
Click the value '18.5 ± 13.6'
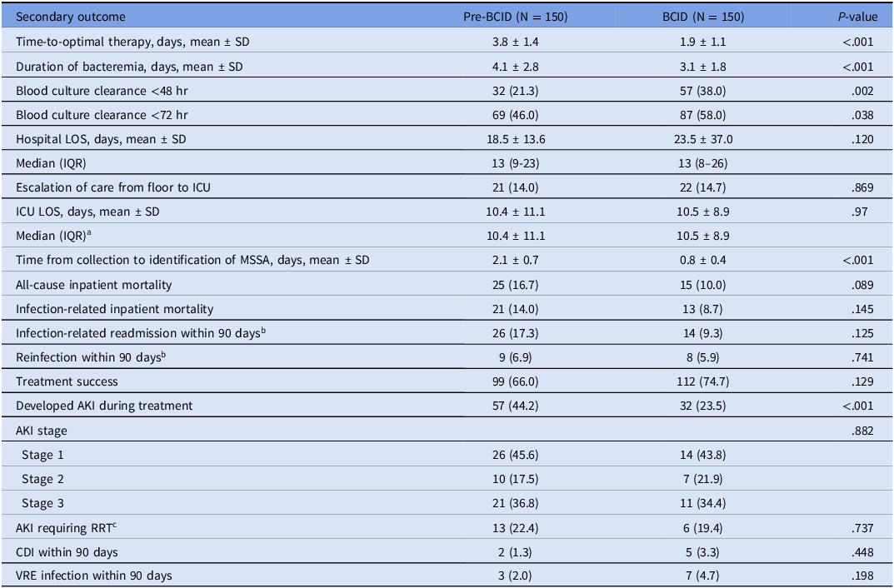516,139
